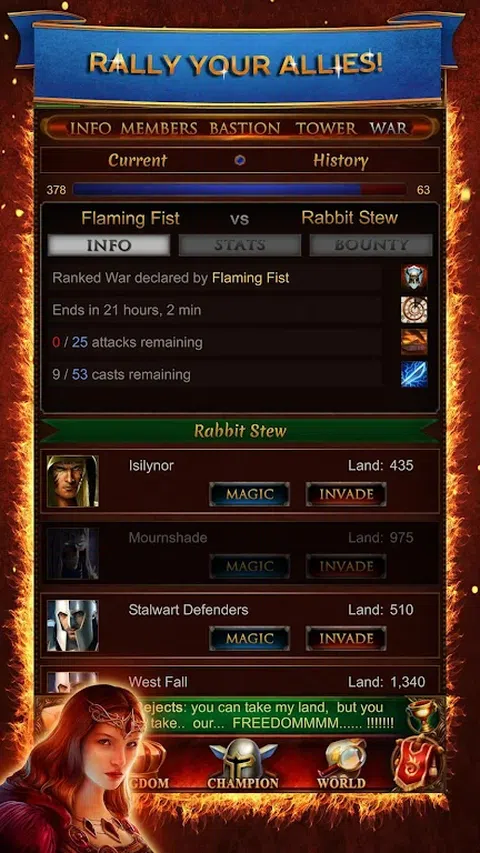The width and height of the screenshot is (480, 853).
Task: Tap the Flaming Fist link in war declaration
Action: pos(250,278)
